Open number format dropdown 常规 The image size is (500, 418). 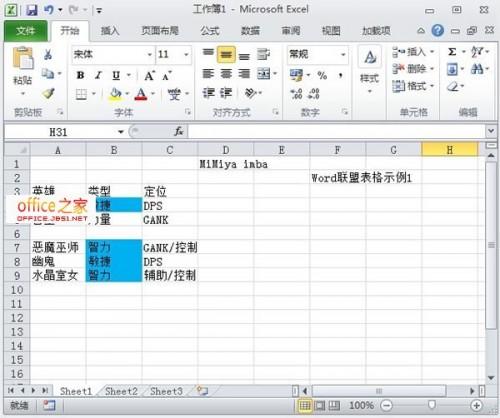tap(343, 54)
